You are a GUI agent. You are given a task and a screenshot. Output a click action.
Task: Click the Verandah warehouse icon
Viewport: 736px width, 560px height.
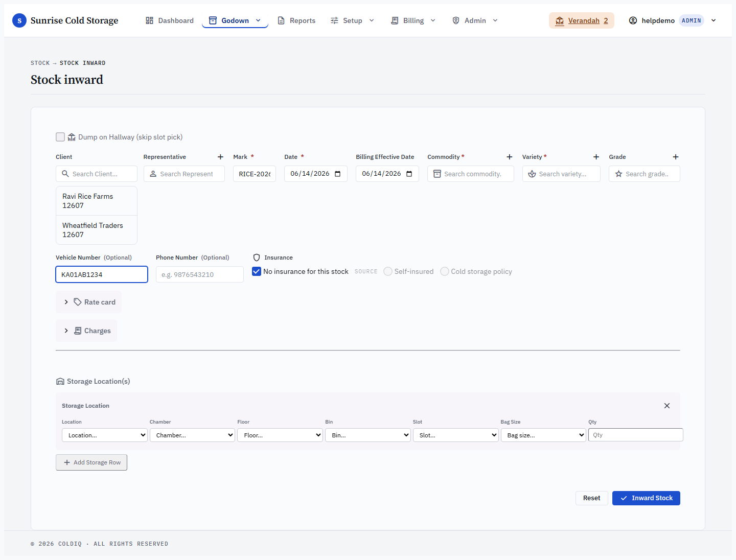(x=560, y=20)
